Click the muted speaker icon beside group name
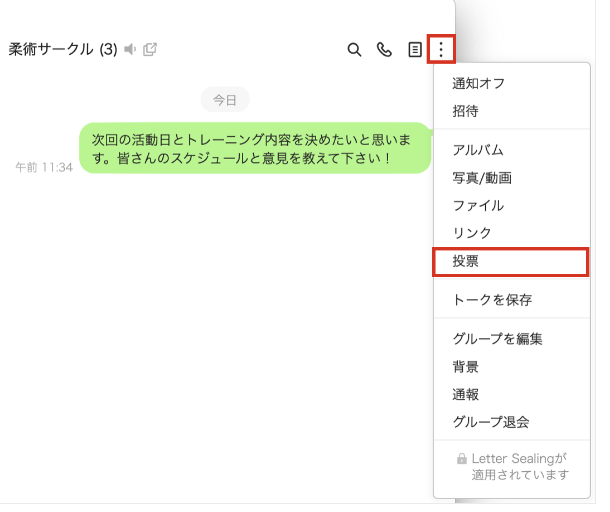 [x=130, y=49]
